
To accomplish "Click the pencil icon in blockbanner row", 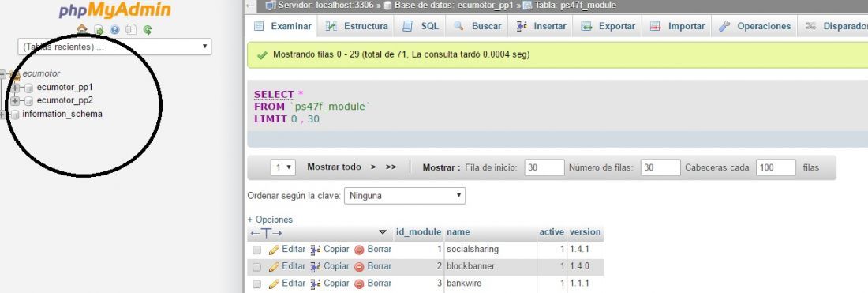I will pos(274,267).
